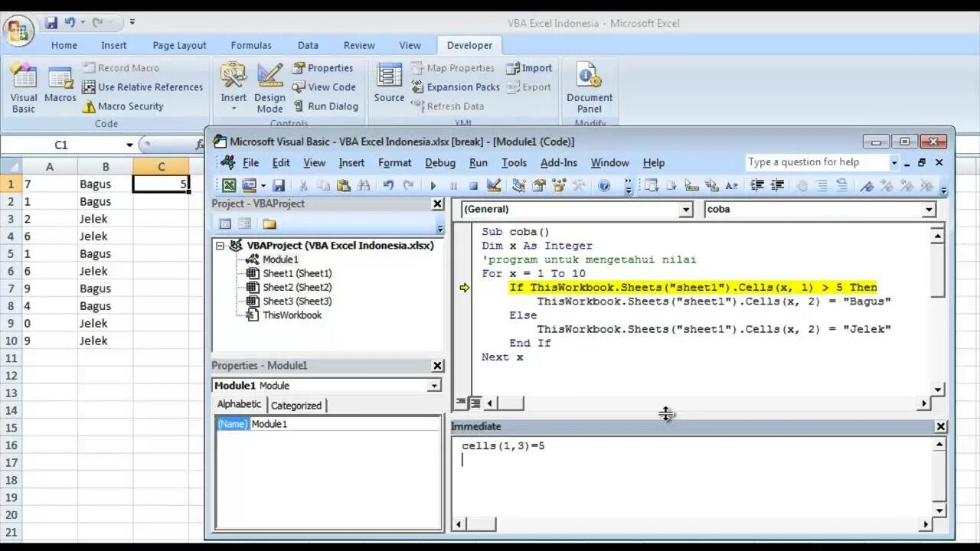The image size is (980, 551).
Task: Click Toggle Bookmark flag icon
Action: click(x=867, y=185)
